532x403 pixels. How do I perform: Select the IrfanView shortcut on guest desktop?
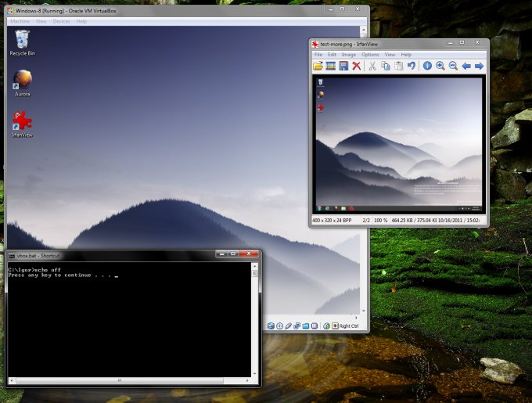pos(23,124)
